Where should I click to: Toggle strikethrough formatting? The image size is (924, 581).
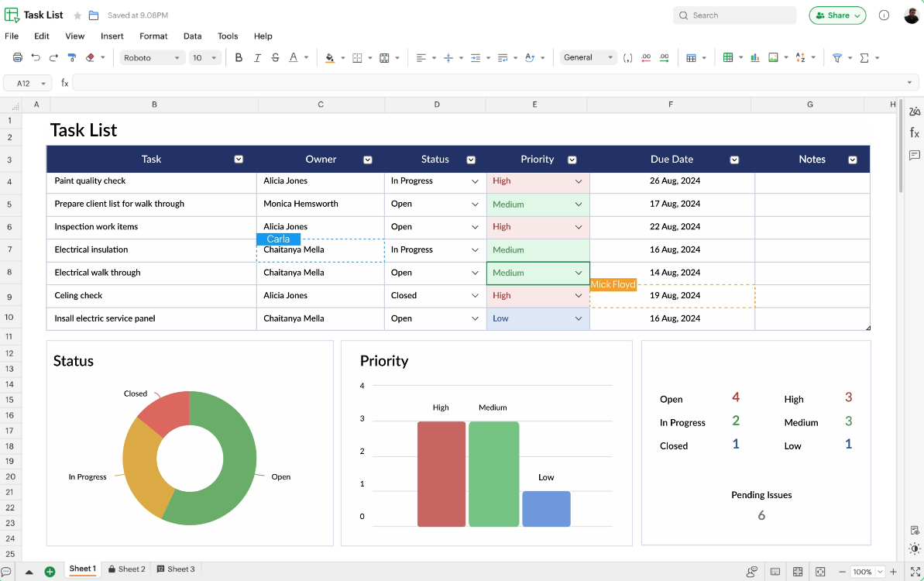[276, 57]
